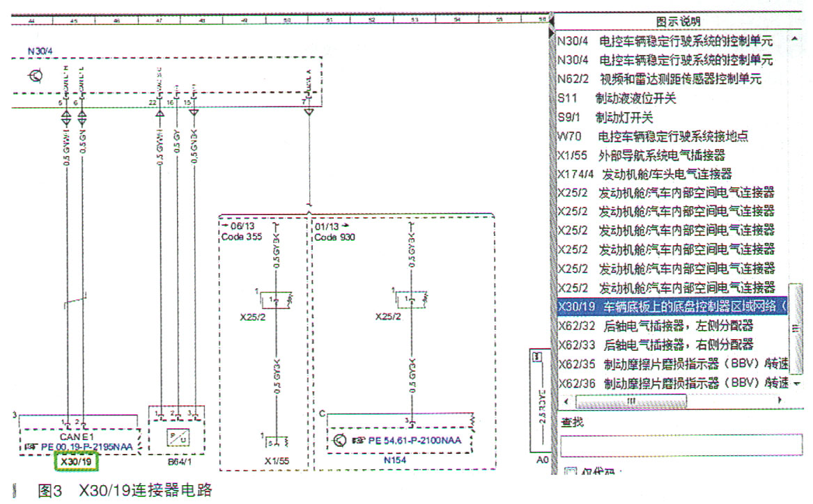
Task: Click the small icon atop the A0 box
Action: [x=537, y=356]
